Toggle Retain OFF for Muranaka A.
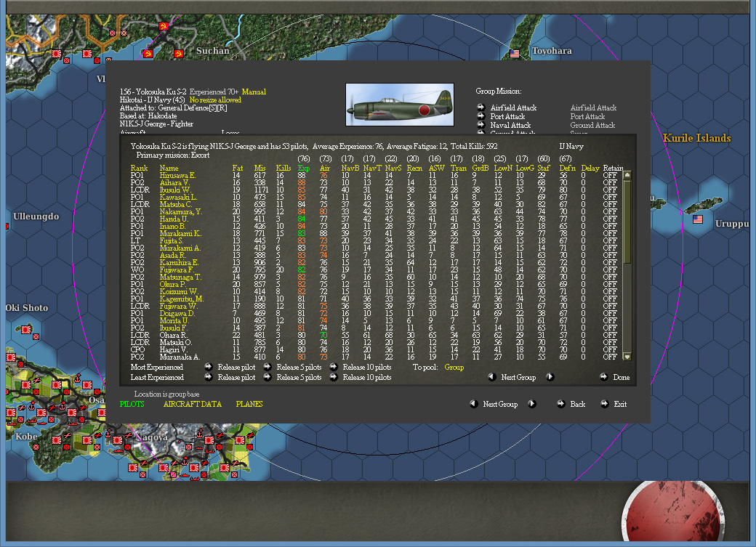Screen dimensions: 756x547 click(x=610, y=357)
